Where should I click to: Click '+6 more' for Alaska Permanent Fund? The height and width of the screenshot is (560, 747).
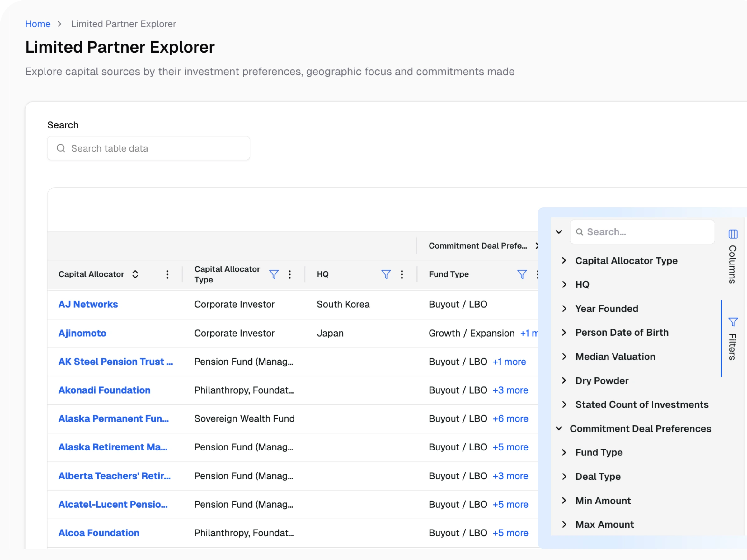pyautogui.click(x=510, y=419)
